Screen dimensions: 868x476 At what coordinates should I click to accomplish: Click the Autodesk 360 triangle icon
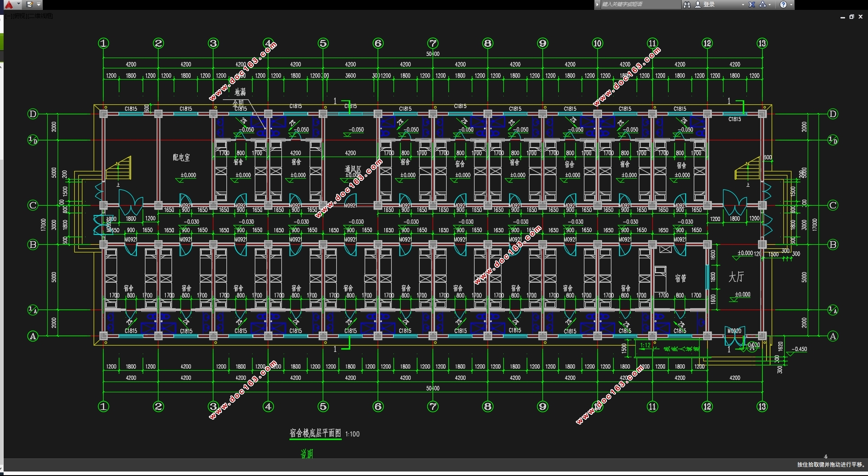point(763,4)
